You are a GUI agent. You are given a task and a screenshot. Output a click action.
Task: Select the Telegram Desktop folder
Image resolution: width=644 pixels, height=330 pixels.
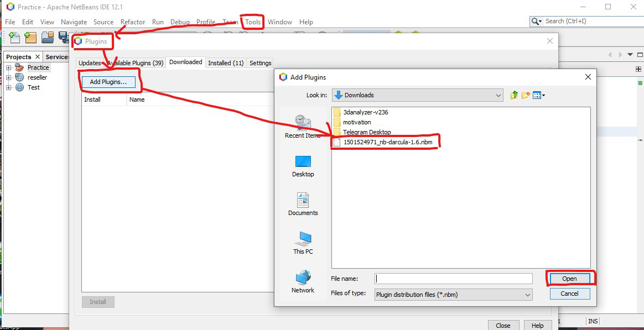pos(361,132)
